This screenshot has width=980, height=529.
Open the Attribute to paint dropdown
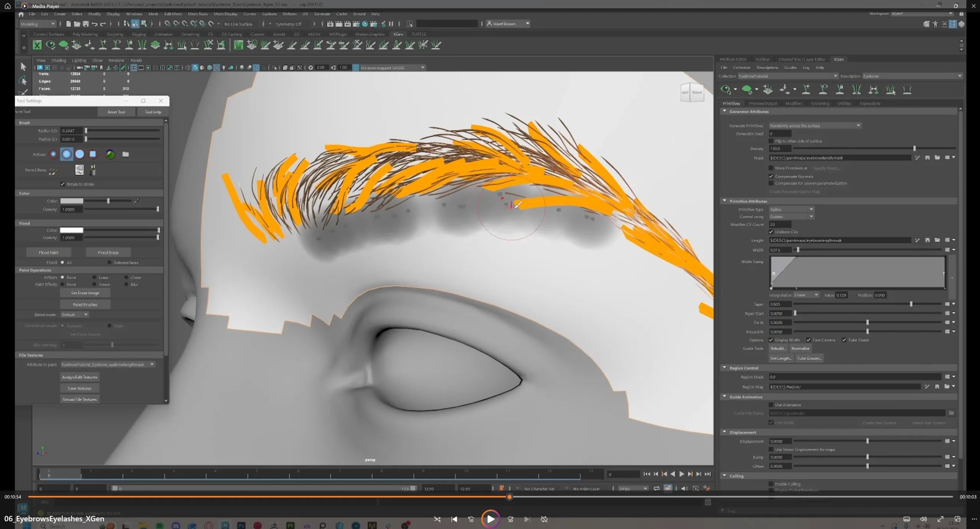coord(108,364)
